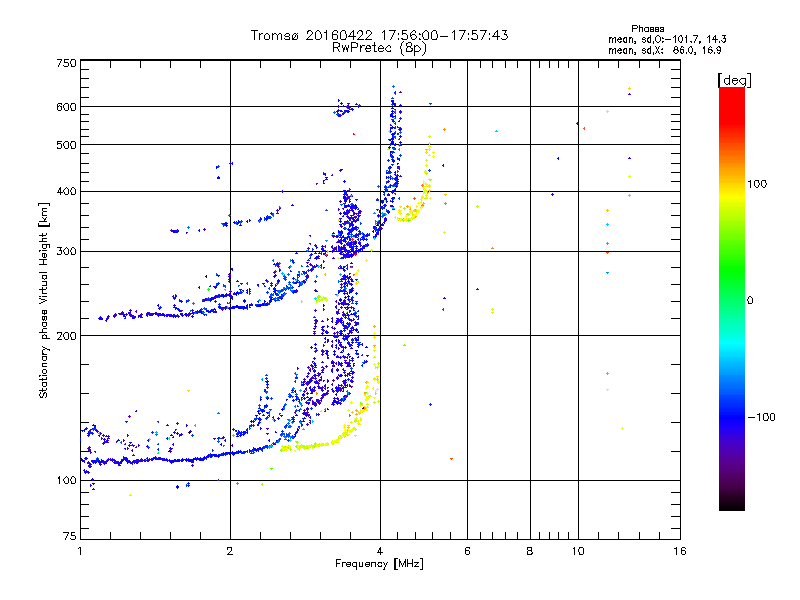800x600 pixels.
Task: Click the 'Frequency [MHz]' axis label
Action: point(379,564)
